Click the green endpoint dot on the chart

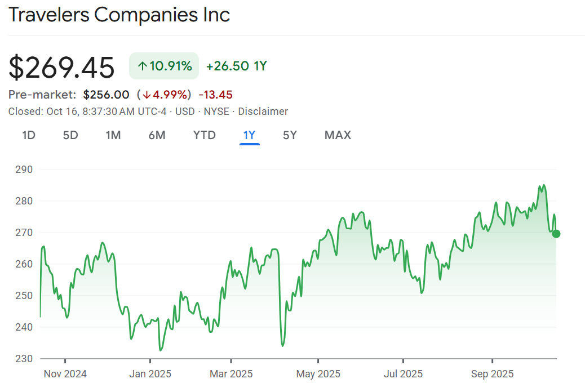click(x=556, y=234)
